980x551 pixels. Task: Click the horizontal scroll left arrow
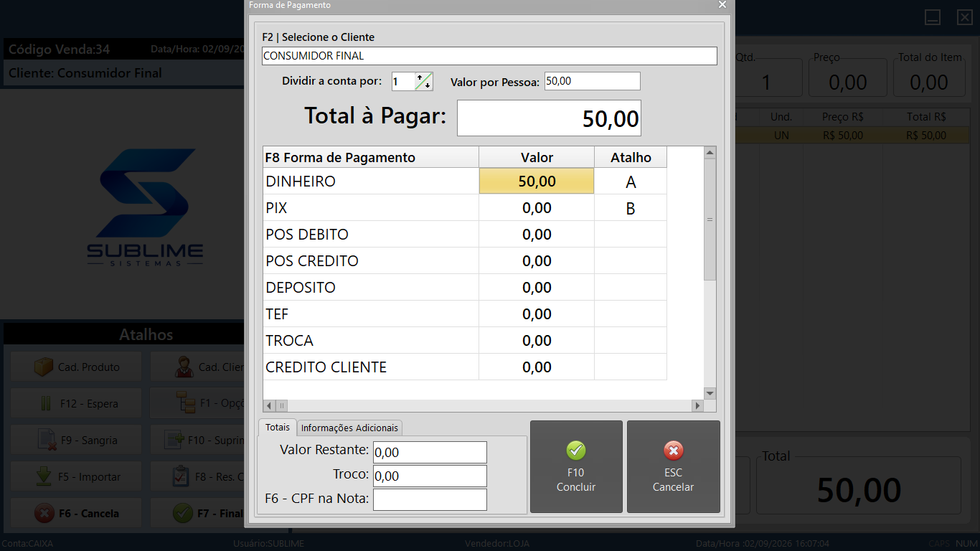(x=269, y=405)
